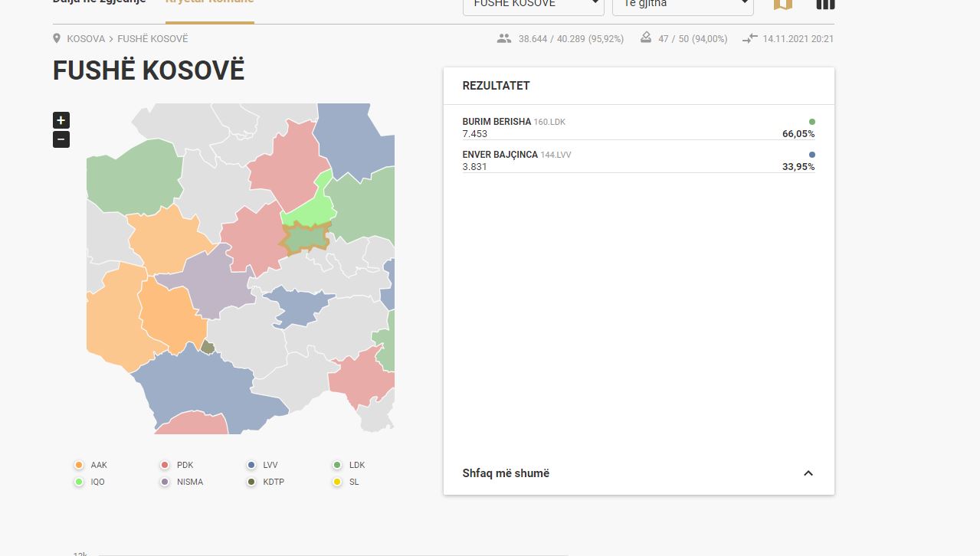Switch to the bar chart view icon
This screenshot has width=980, height=556.
tap(825, 4)
